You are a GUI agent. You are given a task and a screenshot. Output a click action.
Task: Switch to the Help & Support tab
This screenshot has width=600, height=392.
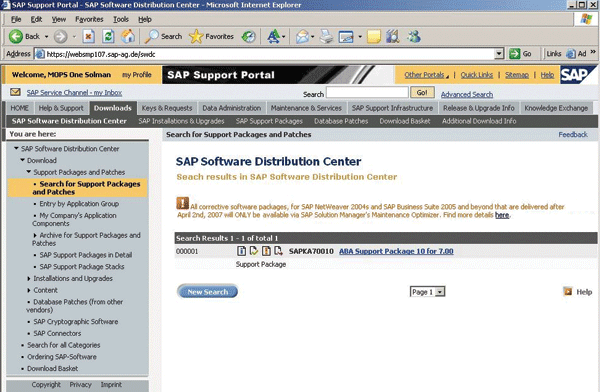pyautogui.click(x=61, y=108)
